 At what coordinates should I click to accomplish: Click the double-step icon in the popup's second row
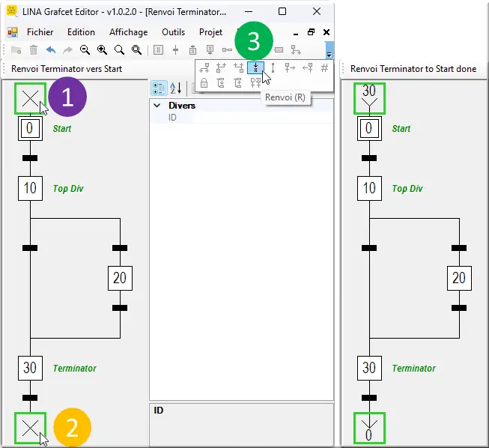point(255,83)
